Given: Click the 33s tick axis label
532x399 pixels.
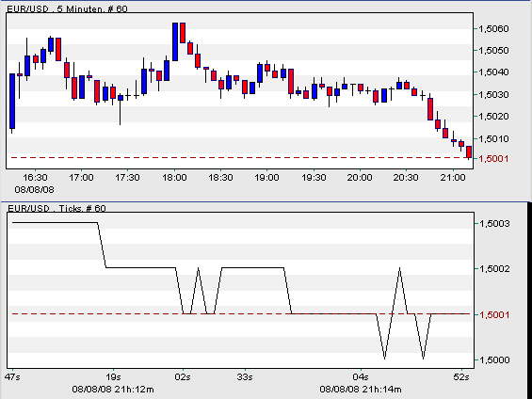Looking at the screenshot, I should tap(245, 377).
